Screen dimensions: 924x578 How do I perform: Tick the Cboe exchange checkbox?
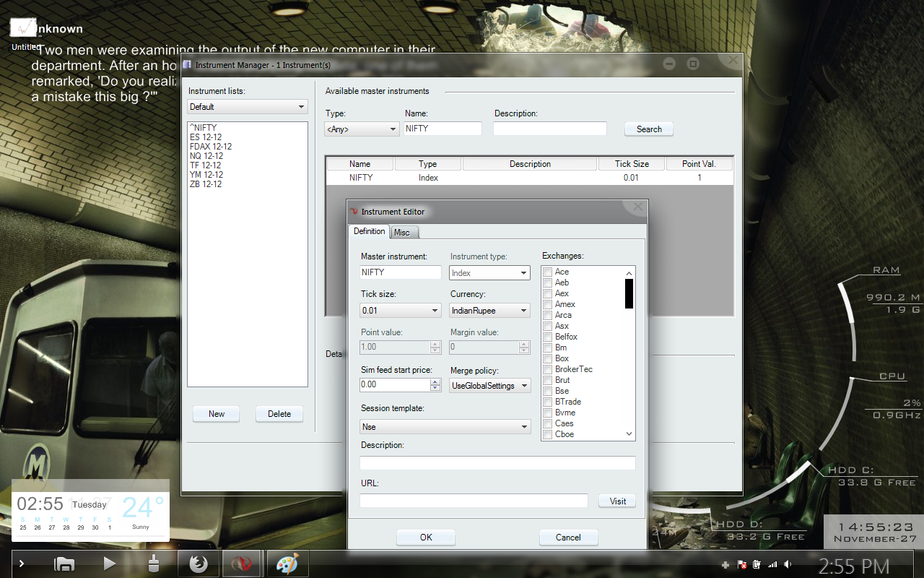(x=547, y=434)
